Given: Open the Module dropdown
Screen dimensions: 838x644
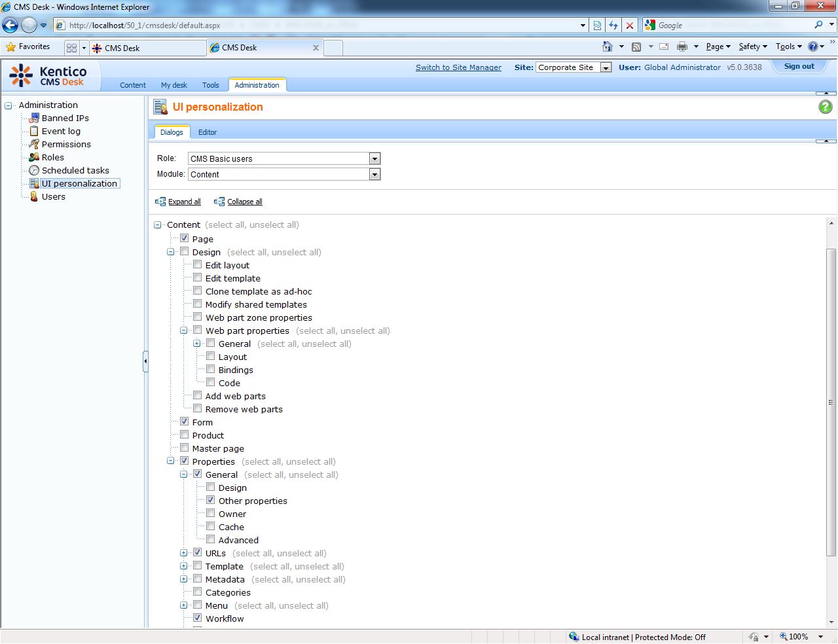Looking at the screenshot, I should coord(374,174).
